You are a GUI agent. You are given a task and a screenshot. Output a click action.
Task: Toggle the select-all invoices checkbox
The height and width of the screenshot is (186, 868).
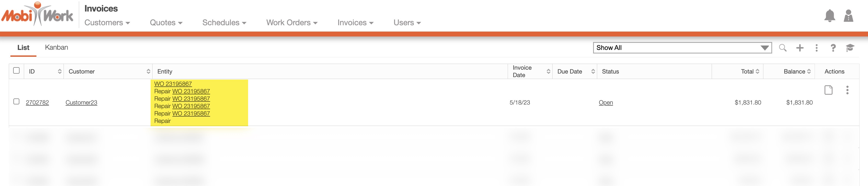[x=16, y=71]
